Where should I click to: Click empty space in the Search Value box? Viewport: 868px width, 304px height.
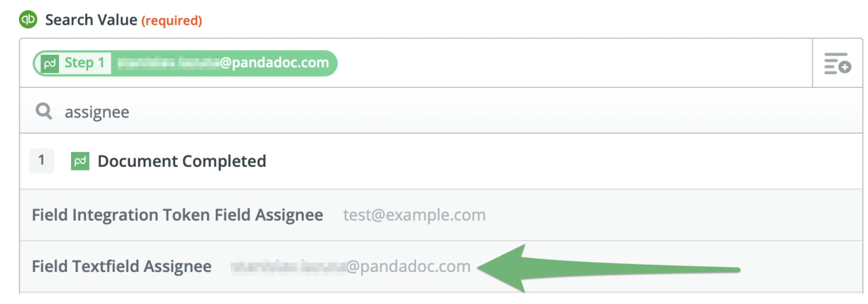pyautogui.click(x=550, y=63)
